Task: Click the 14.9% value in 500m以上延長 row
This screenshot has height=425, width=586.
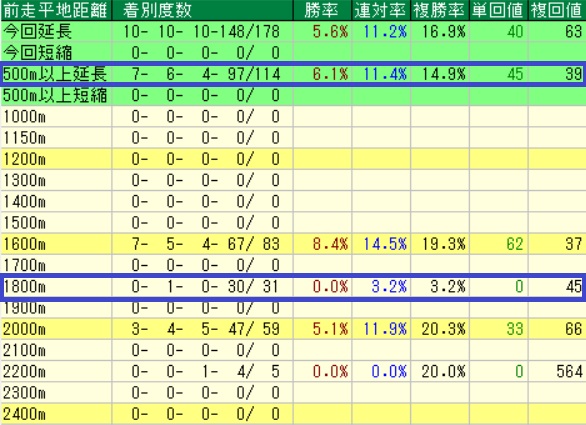Action: tap(444, 74)
